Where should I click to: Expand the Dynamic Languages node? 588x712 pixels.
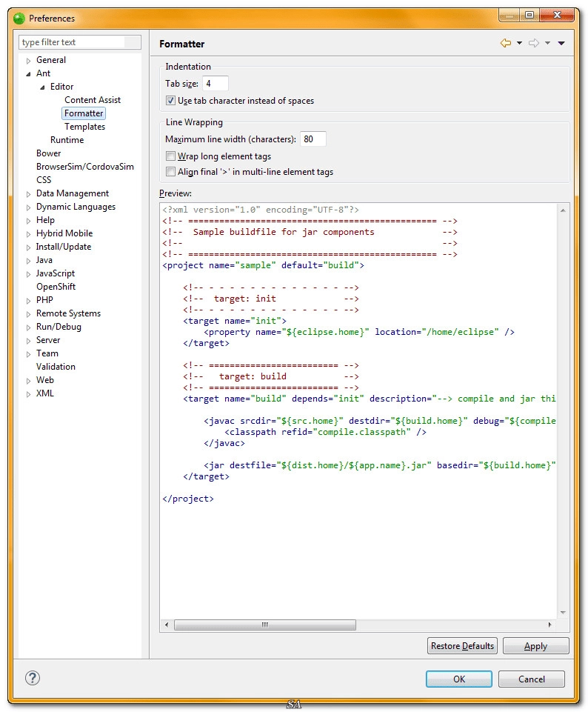coord(28,207)
